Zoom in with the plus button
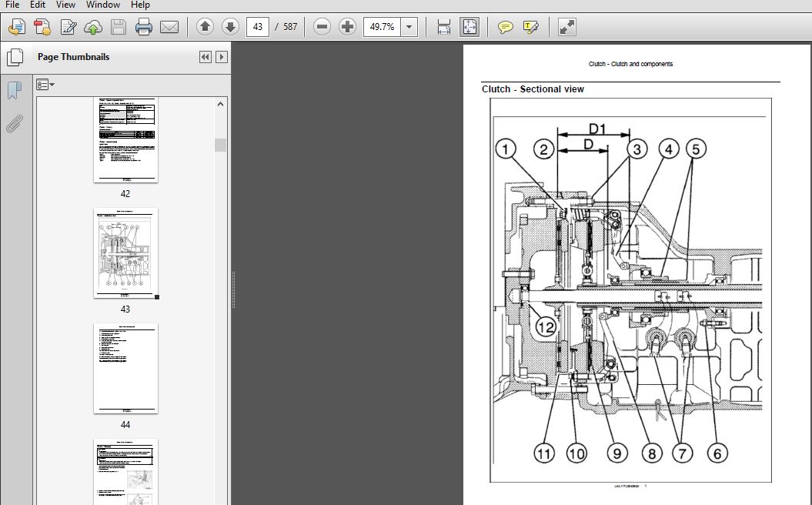 click(x=347, y=27)
